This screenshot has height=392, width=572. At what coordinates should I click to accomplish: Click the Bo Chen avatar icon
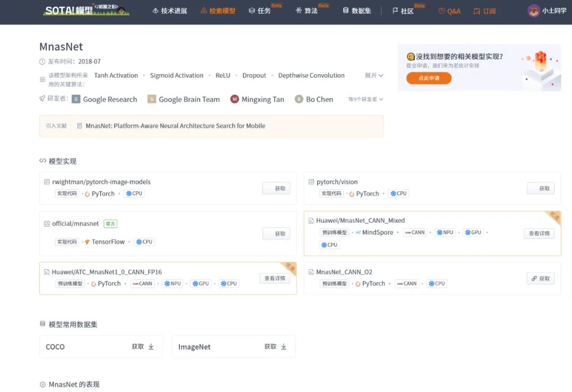pyautogui.click(x=299, y=99)
